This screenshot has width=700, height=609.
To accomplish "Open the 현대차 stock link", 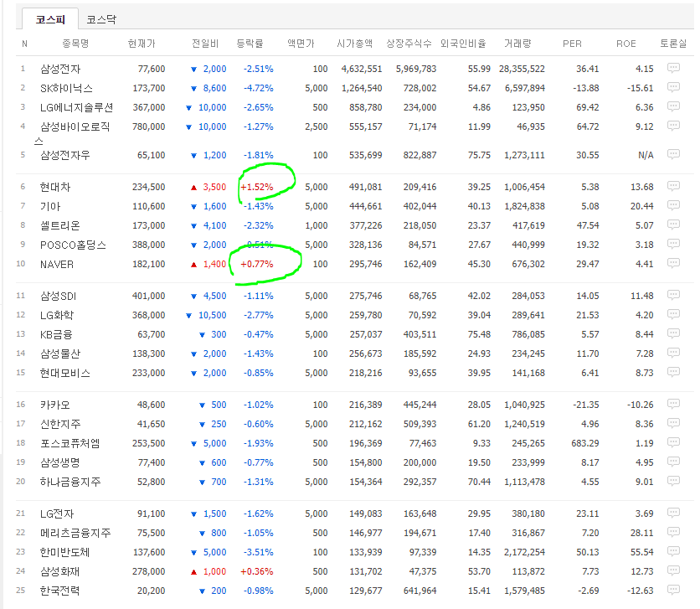I will (55, 187).
